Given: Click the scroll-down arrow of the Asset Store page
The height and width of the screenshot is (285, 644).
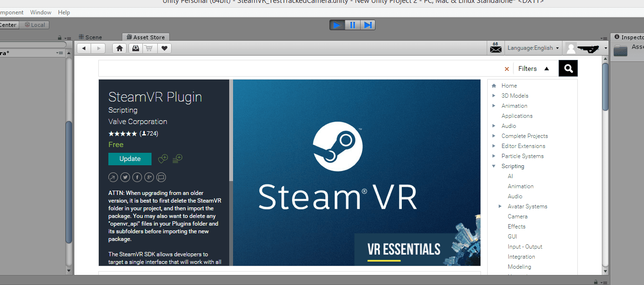Looking at the screenshot, I should click(x=605, y=272).
